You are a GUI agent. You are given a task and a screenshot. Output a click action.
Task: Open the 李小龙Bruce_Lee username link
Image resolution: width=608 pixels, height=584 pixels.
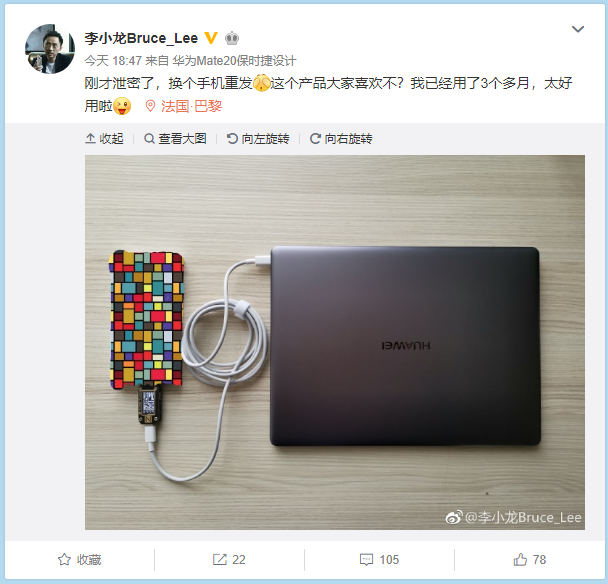[x=141, y=38]
